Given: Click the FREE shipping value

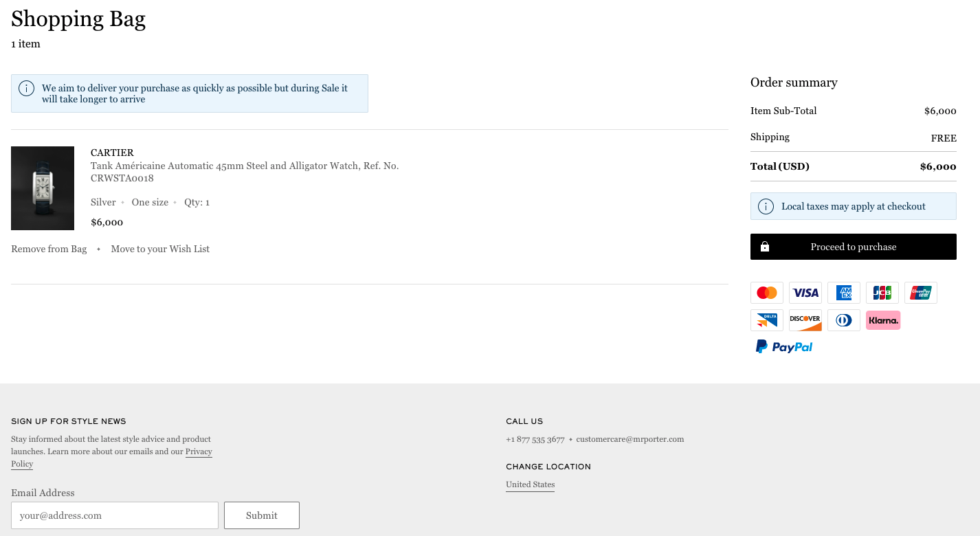Looking at the screenshot, I should (x=944, y=138).
